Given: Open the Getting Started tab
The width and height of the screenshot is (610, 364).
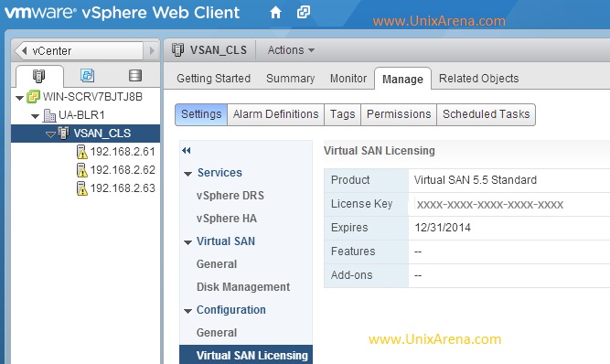Looking at the screenshot, I should point(214,78).
